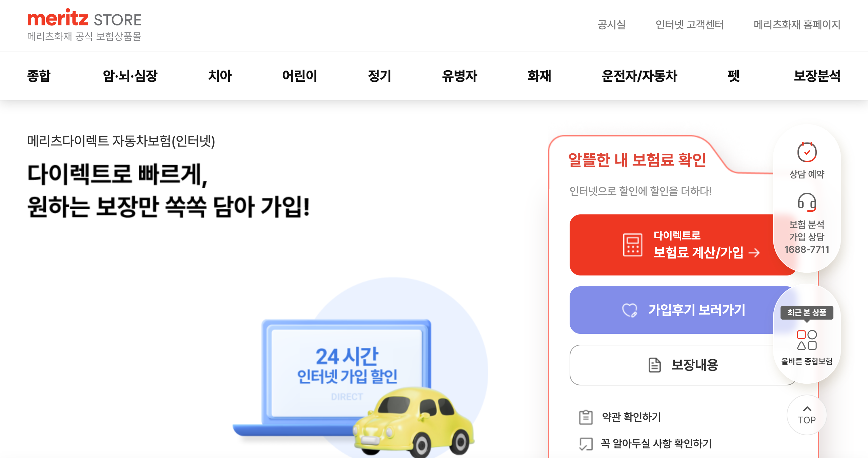Screen dimensions: 868x458
Task: Click the document icon next to 보장내용
Action: [654, 365]
